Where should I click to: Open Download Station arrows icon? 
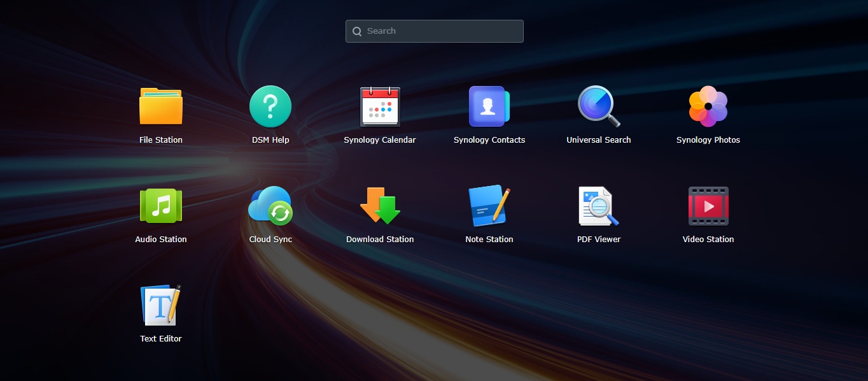[380, 206]
